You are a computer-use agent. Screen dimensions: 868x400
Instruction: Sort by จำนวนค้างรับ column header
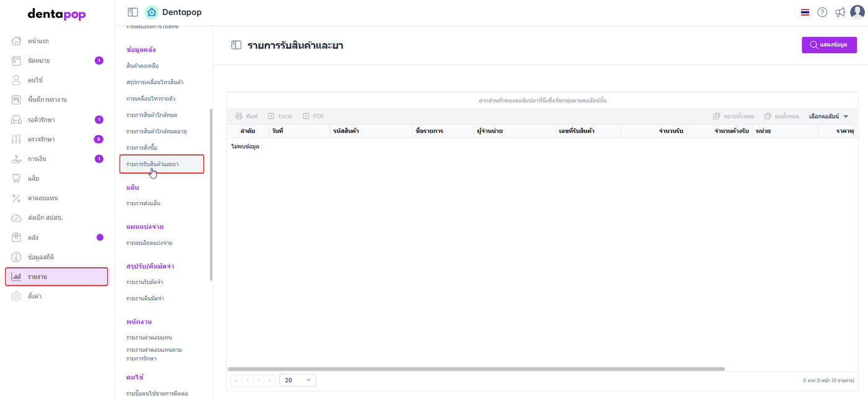coord(720,131)
